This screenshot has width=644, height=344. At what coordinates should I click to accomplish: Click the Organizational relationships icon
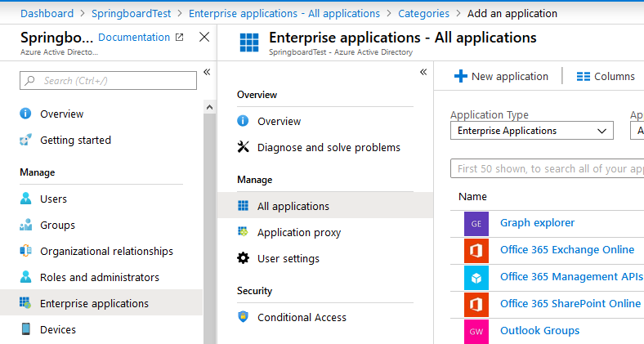25,251
